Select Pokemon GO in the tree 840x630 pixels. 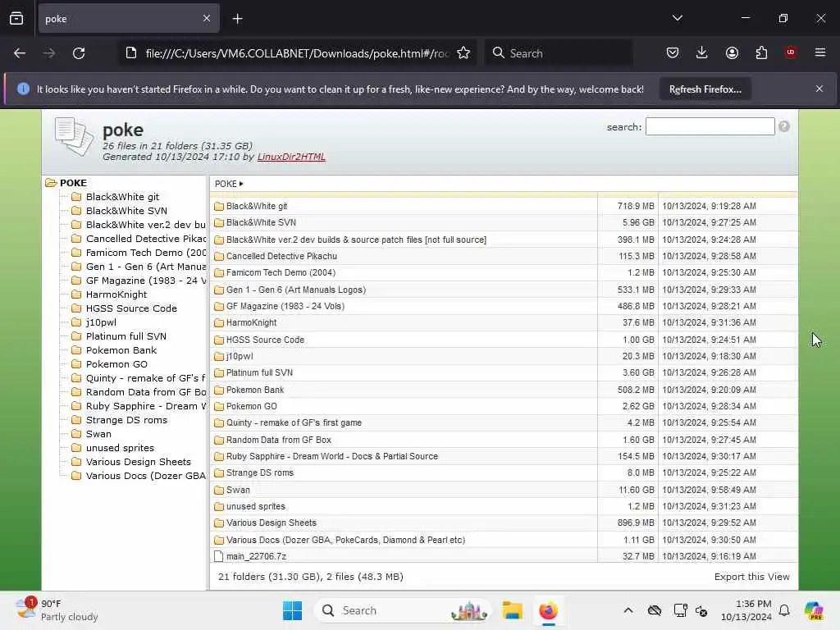click(116, 364)
